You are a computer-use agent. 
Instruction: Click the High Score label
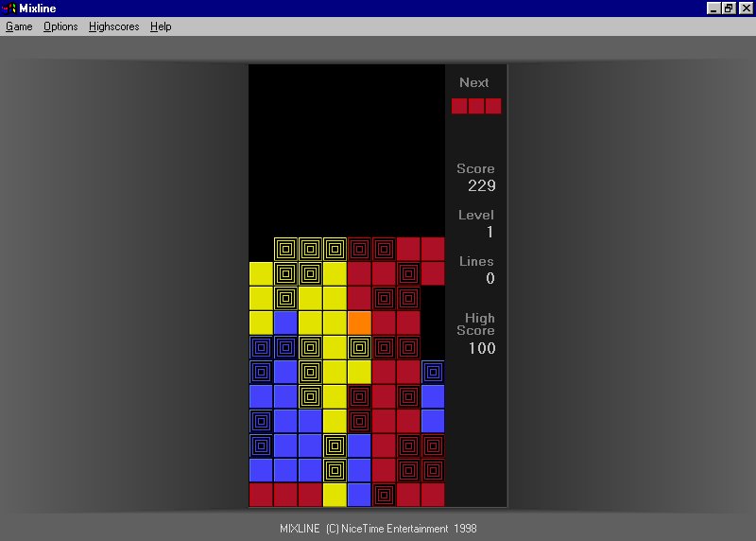tap(476, 324)
